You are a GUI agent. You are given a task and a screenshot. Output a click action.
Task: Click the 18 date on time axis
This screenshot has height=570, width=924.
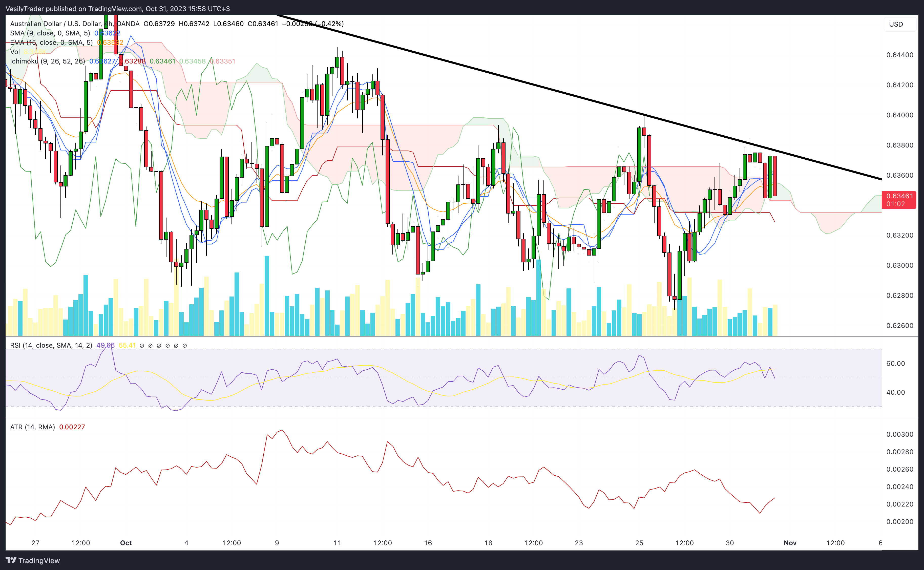[x=488, y=543]
